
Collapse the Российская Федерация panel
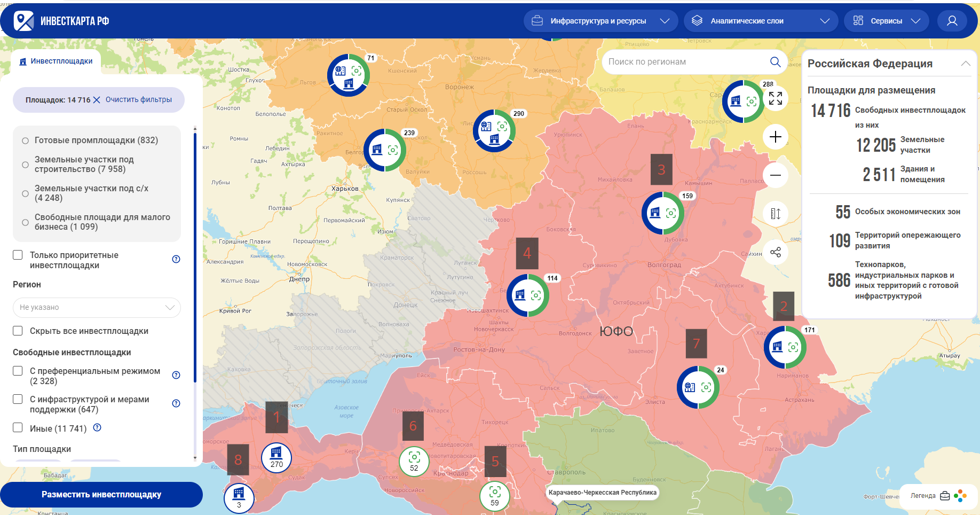pyautogui.click(x=965, y=64)
